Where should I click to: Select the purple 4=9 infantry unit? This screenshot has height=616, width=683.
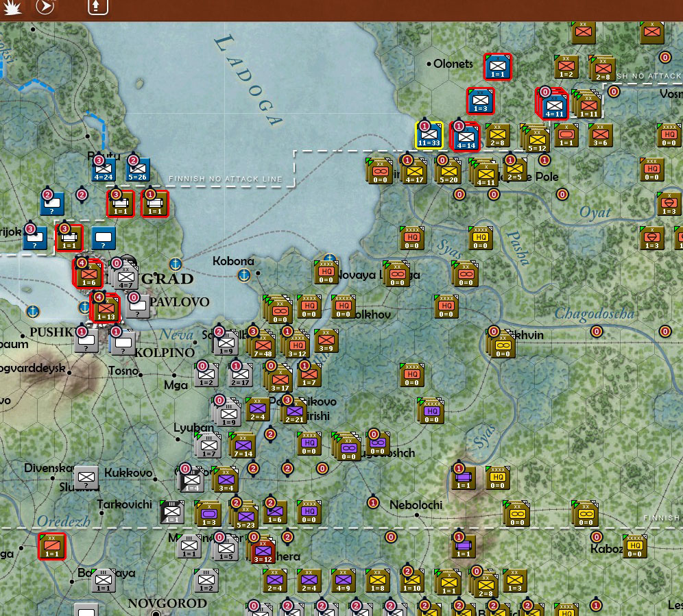pos(343,580)
